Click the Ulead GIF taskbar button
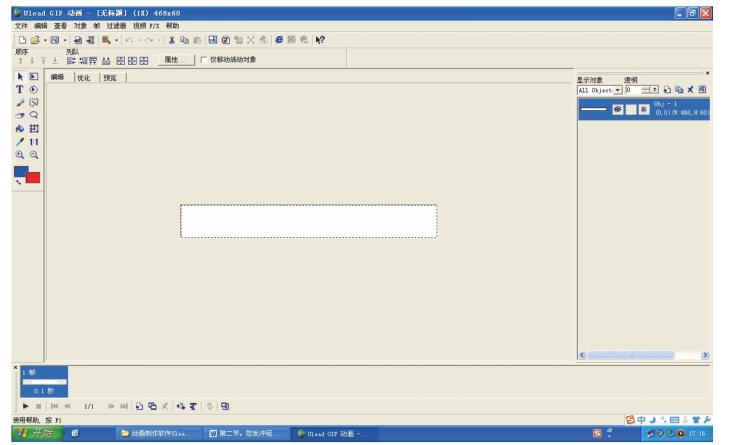This screenshot has width=737, height=445. [x=334, y=433]
